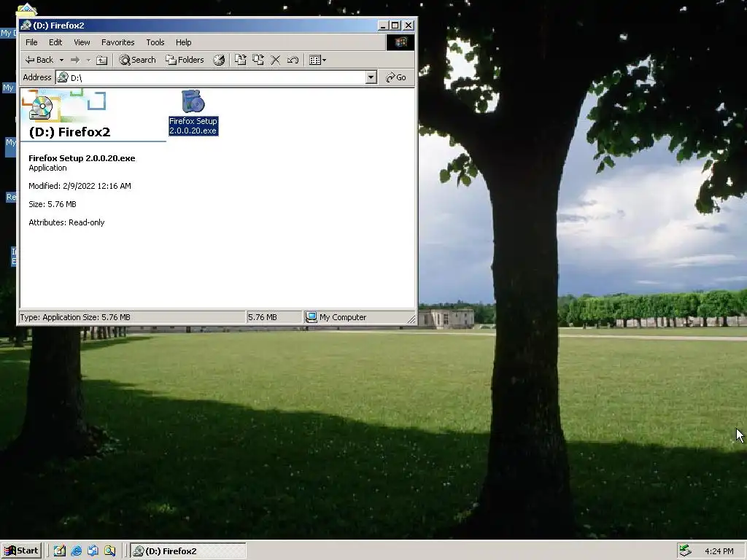The width and height of the screenshot is (747, 560).
Task: Click the CD drive icon in title bar
Action: [x=26, y=26]
